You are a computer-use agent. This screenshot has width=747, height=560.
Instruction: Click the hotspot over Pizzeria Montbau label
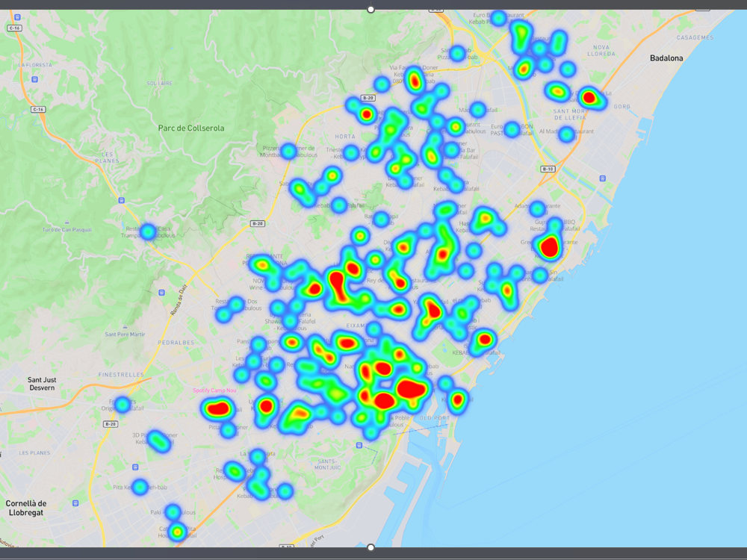pyautogui.click(x=288, y=152)
